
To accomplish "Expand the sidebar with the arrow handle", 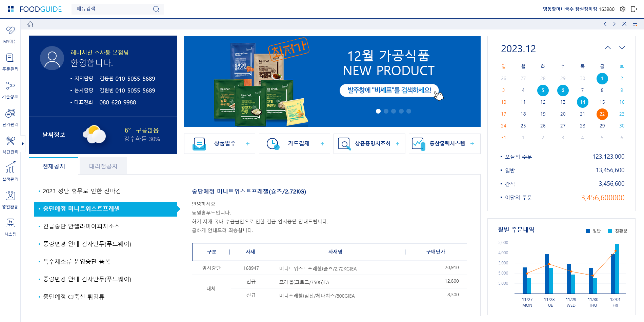I will click(23, 144).
